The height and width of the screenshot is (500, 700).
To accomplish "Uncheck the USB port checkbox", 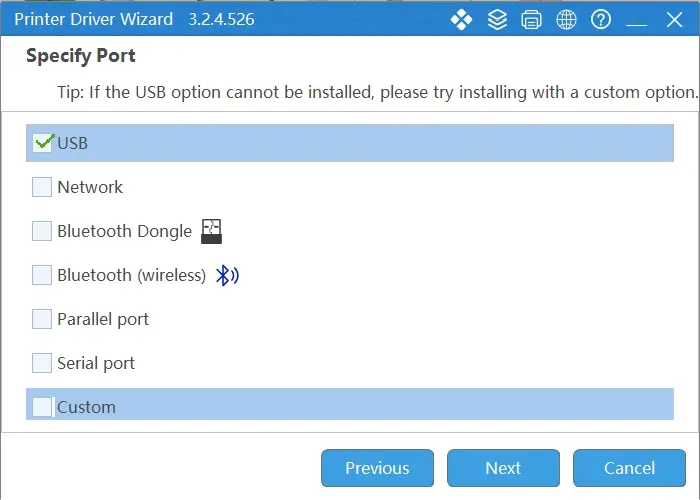I will pos(42,143).
